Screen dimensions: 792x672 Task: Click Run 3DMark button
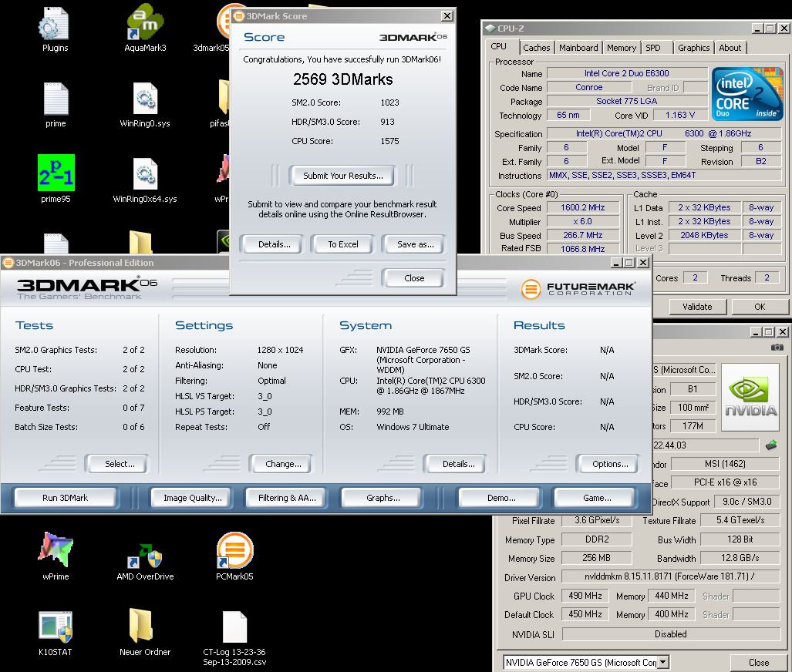point(65,498)
